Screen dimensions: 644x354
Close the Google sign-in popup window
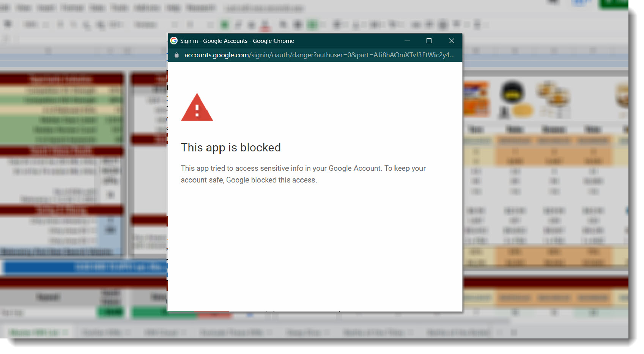point(451,41)
